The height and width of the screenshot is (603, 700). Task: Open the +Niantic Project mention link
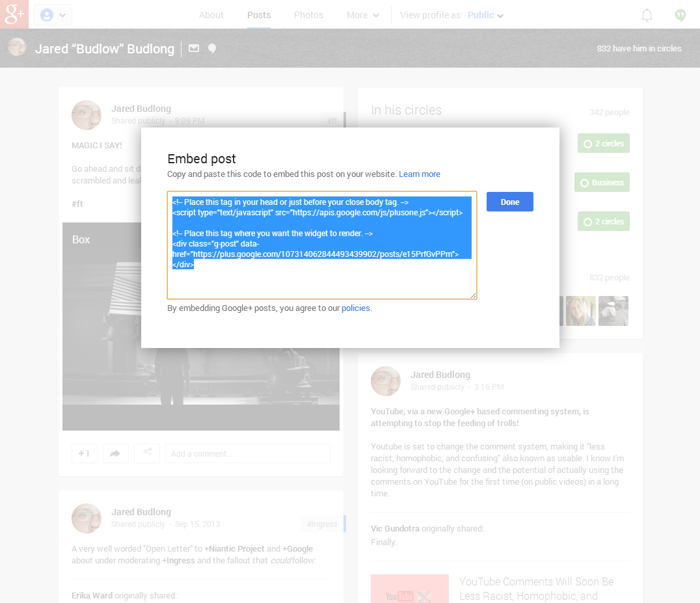click(234, 548)
